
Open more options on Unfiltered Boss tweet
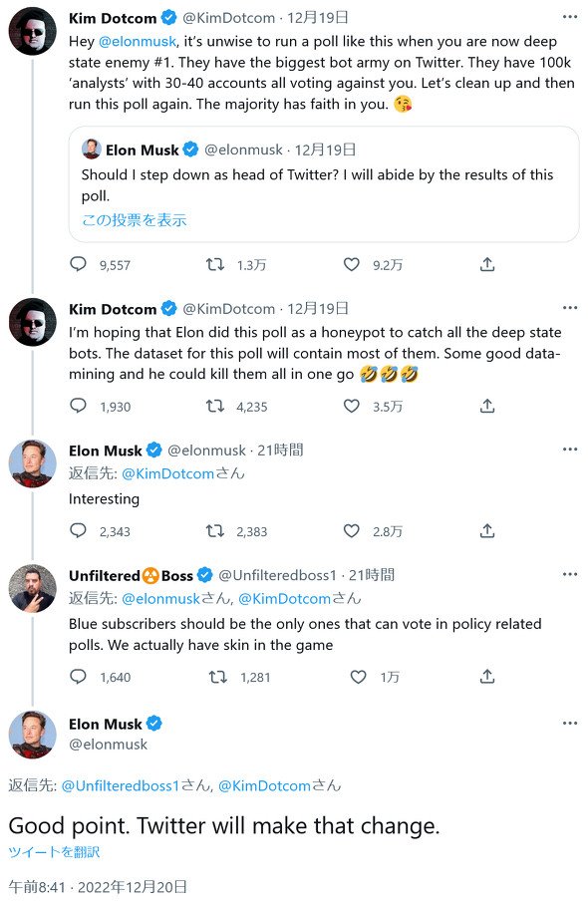[569, 574]
